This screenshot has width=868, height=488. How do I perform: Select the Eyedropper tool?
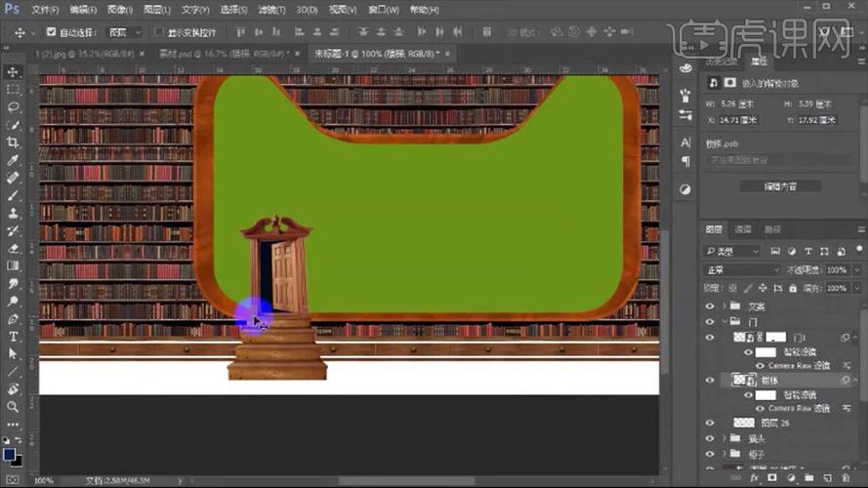(x=12, y=160)
